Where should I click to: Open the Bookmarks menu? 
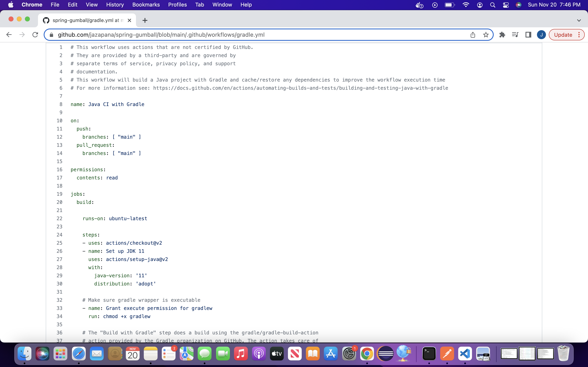(x=146, y=5)
